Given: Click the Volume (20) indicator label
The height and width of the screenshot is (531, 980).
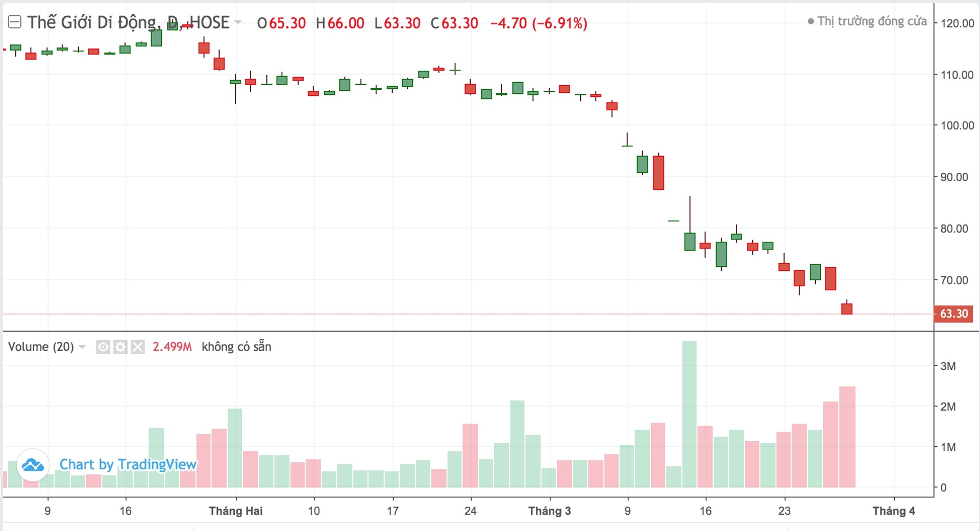Looking at the screenshot, I should 41,347.
